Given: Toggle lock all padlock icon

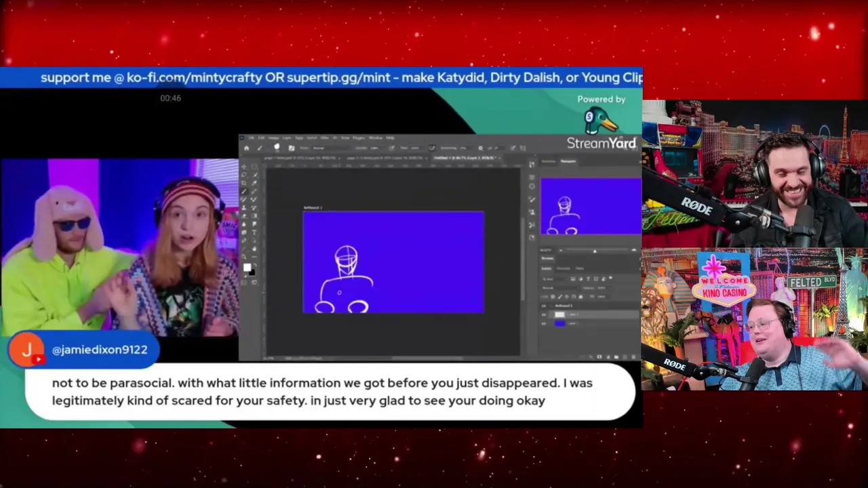Looking at the screenshot, I should (580, 296).
